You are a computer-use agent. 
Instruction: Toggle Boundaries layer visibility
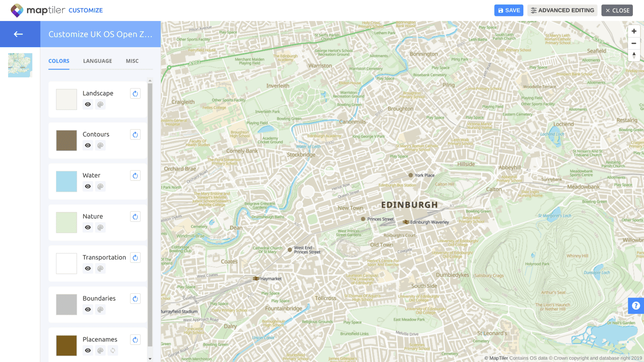tap(88, 310)
